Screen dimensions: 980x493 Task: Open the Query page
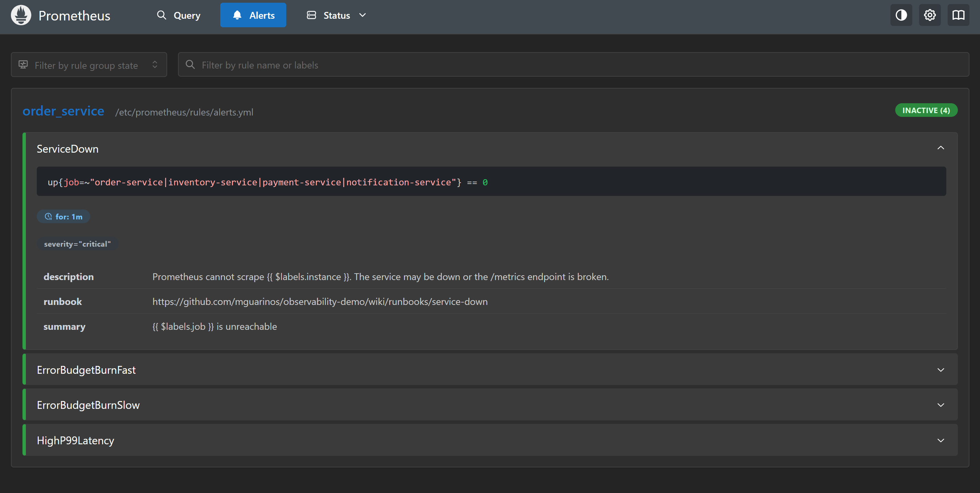pos(178,15)
